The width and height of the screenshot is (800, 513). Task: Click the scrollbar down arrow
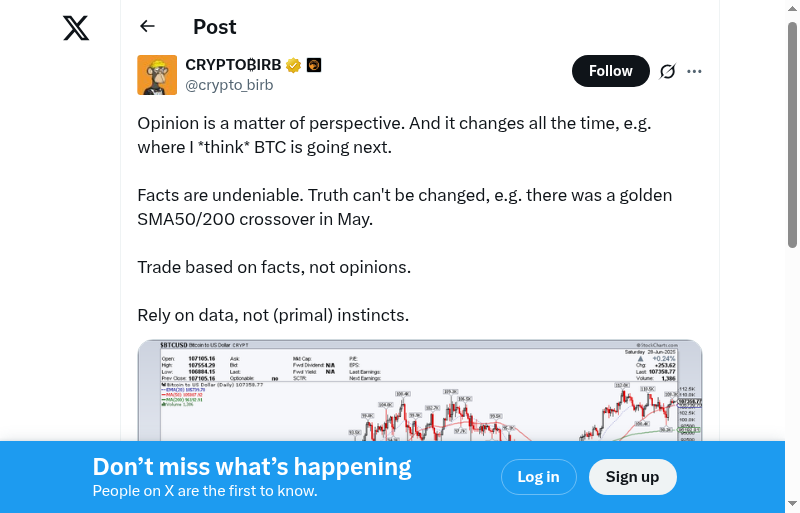792,504
